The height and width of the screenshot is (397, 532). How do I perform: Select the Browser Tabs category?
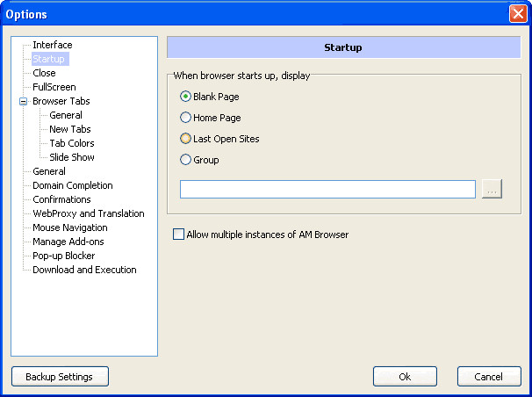[61, 101]
